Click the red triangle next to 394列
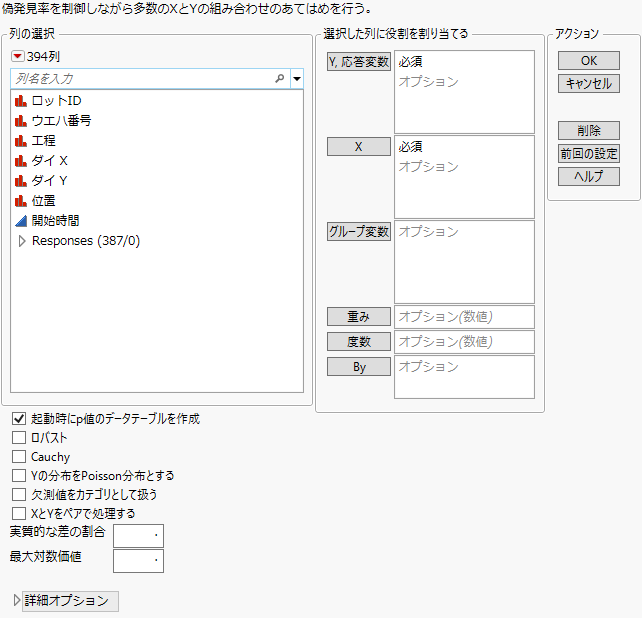This screenshot has height=618, width=642. (x=18, y=55)
